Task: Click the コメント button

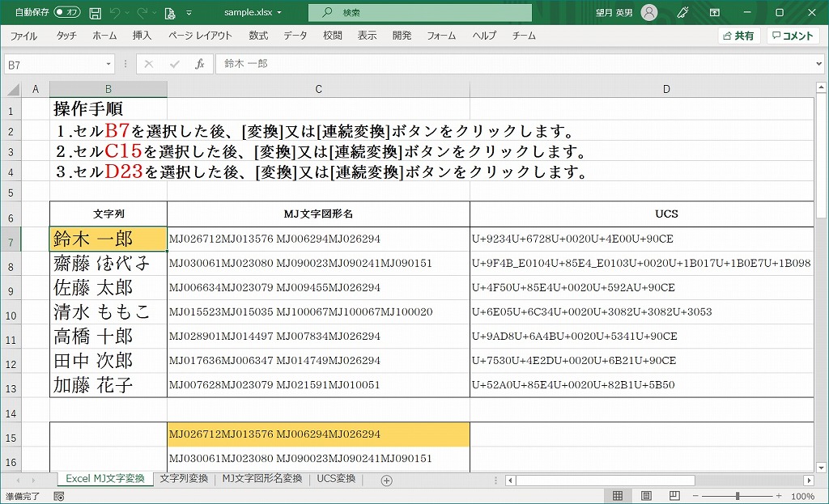Action: click(793, 36)
